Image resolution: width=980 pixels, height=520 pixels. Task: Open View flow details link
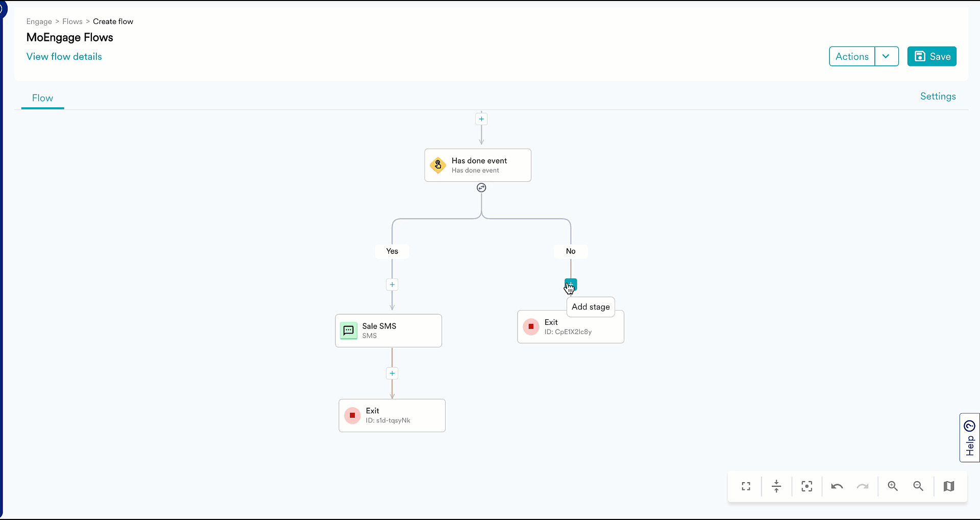(64, 57)
